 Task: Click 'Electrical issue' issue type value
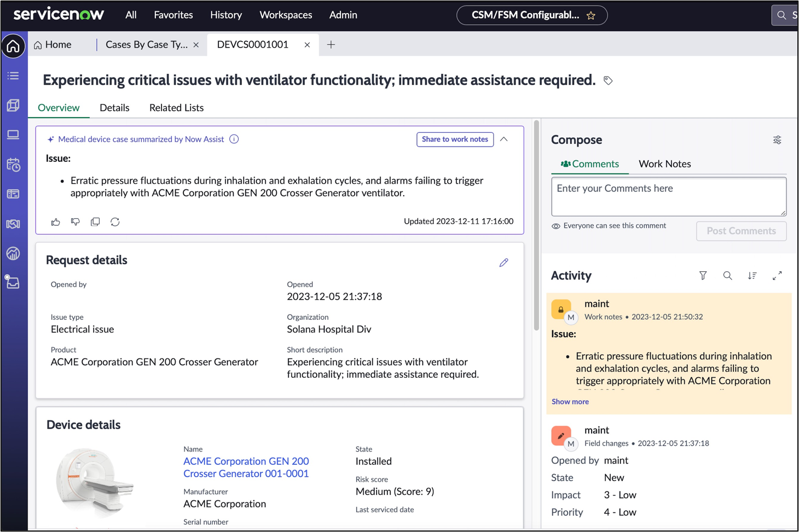tap(83, 329)
